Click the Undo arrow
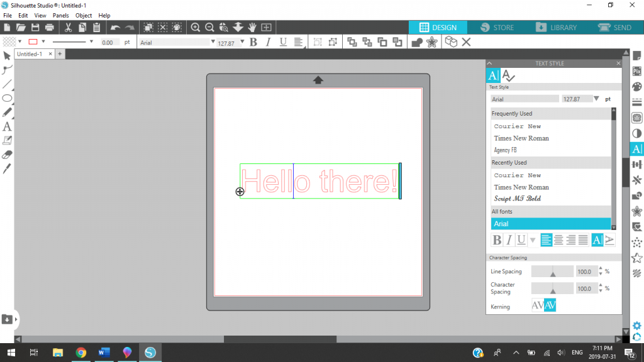Viewport: 644px width, 362px height. click(x=116, y=28)
